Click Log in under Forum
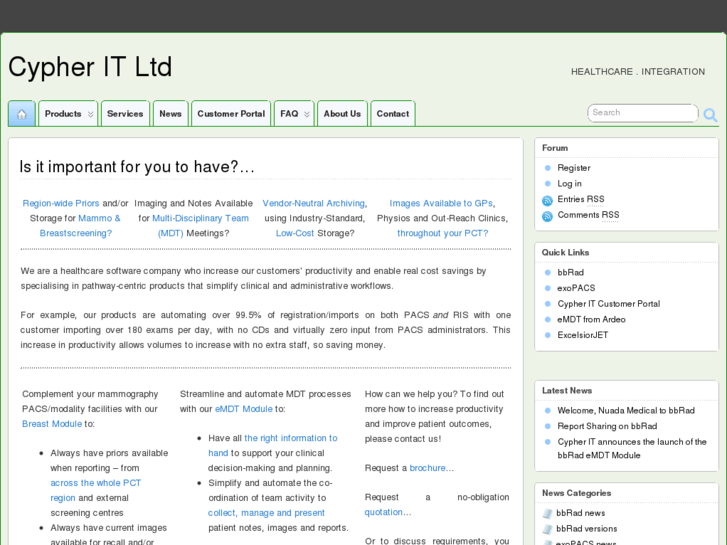The image size is (727, 545). [x=569, y=184]
